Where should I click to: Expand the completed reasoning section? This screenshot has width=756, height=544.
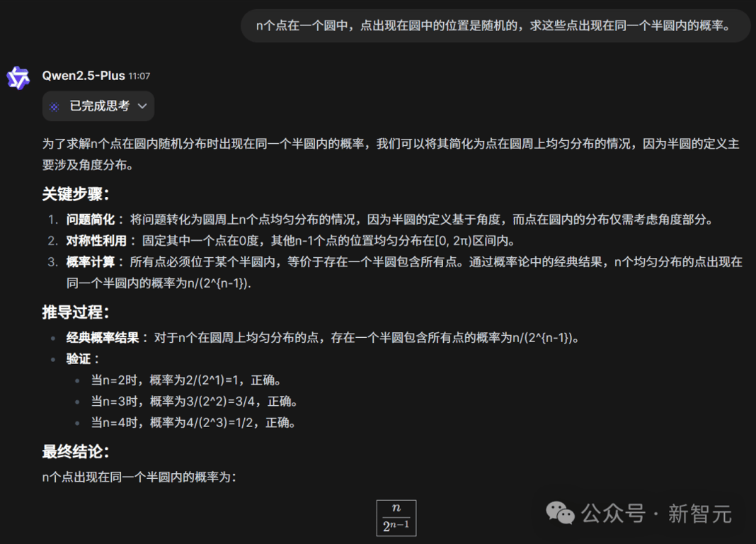pyautogui.click(x=98, y=106)
